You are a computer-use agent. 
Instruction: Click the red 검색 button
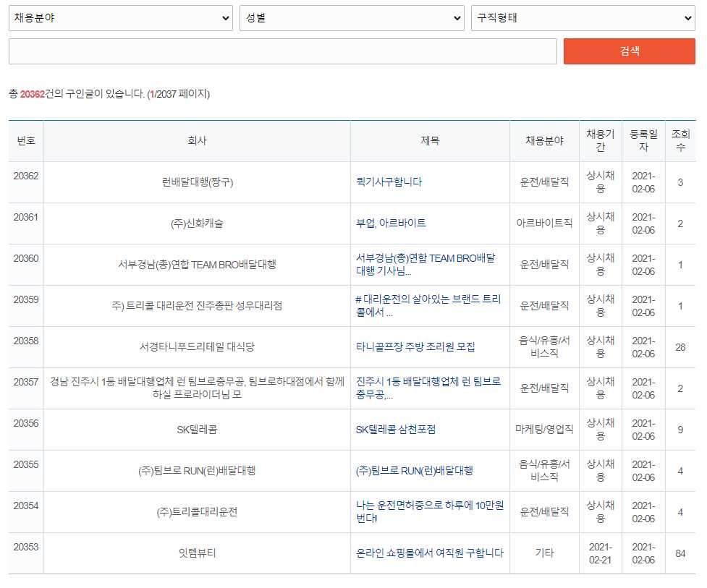tap(630, 51)
